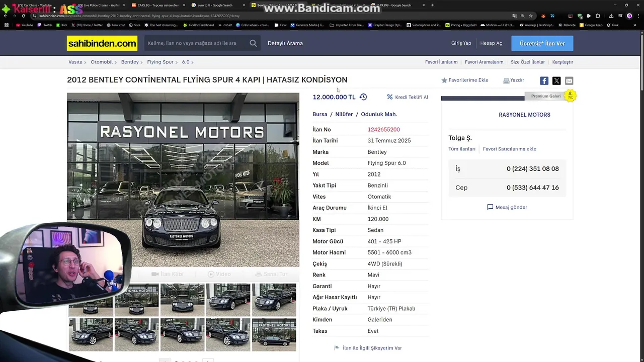Add listing with Favorilerime Ekle star
Image resolution: width=644 pixels, height=362 pixels.
pyautogui.click(x=465, y=80)
